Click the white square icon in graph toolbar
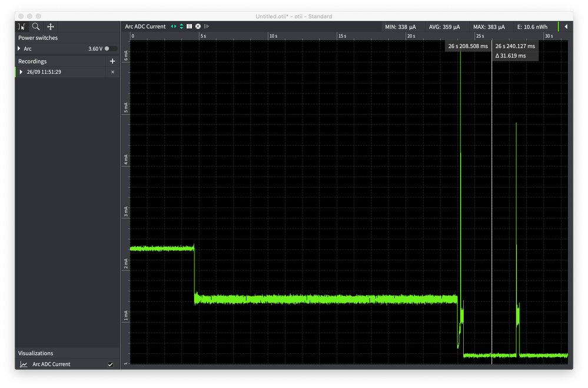 click(190, 26)
